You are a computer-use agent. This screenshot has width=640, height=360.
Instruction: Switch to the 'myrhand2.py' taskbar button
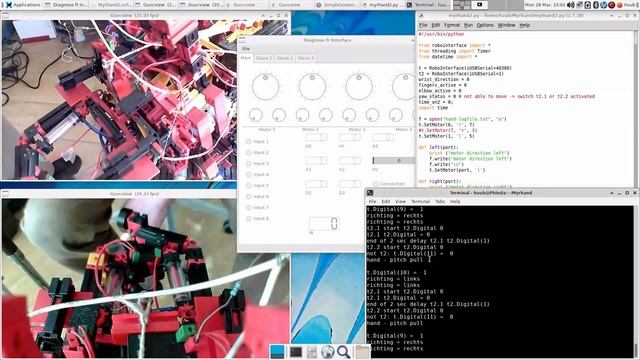point(382,5)
